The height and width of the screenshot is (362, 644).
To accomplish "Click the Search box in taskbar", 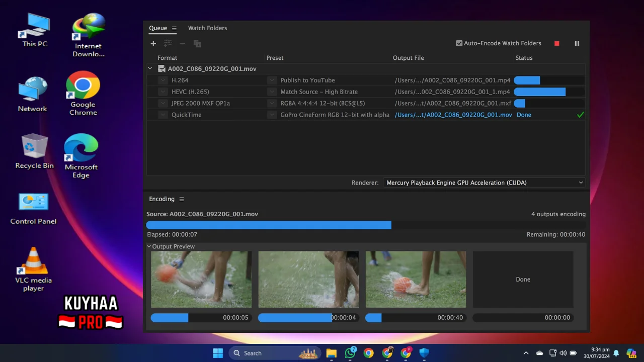I will (x=275, y=353).
